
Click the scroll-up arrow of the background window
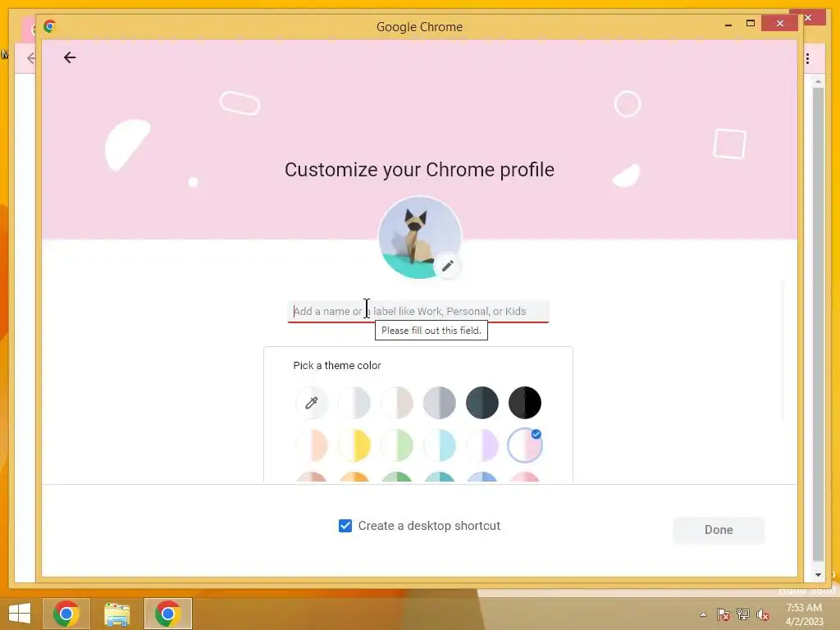pos(818,81)
